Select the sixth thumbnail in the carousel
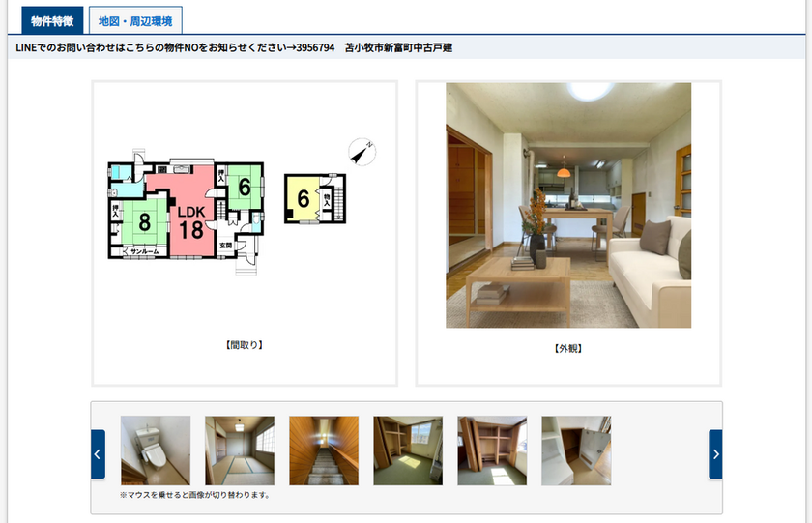 [x=576, y=450]
